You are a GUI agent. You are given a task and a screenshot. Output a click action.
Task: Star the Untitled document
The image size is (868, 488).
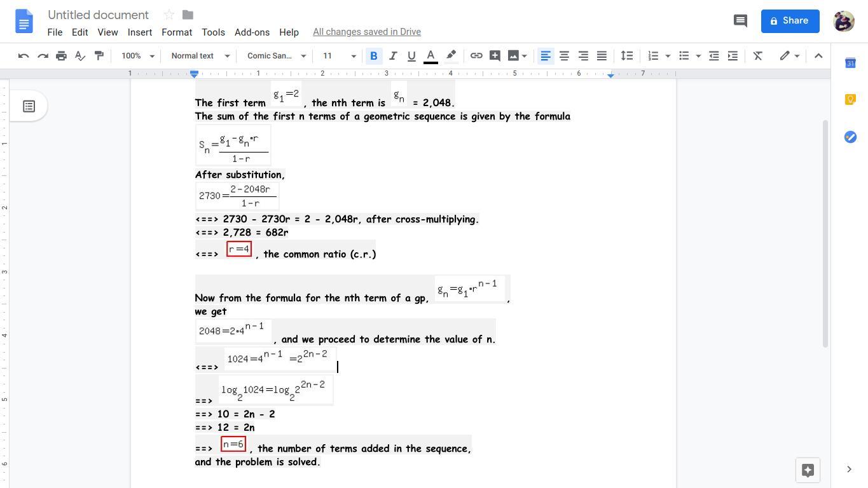point(169,15)
